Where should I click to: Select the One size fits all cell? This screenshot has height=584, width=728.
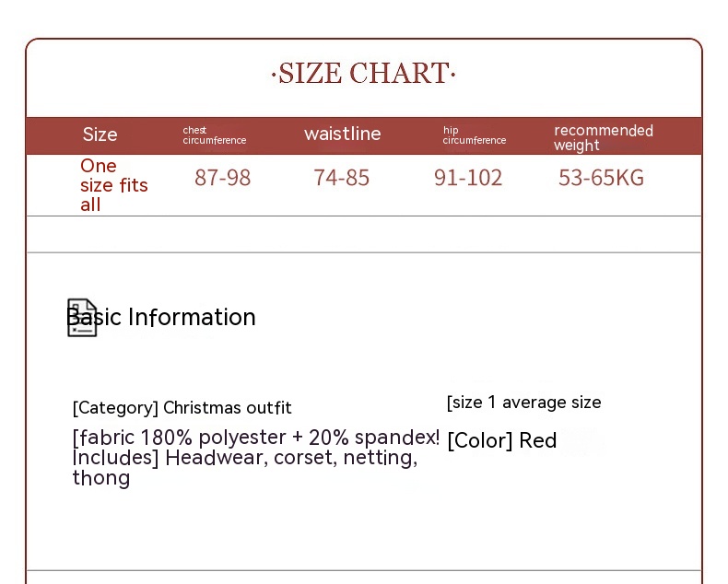(113, 185)
